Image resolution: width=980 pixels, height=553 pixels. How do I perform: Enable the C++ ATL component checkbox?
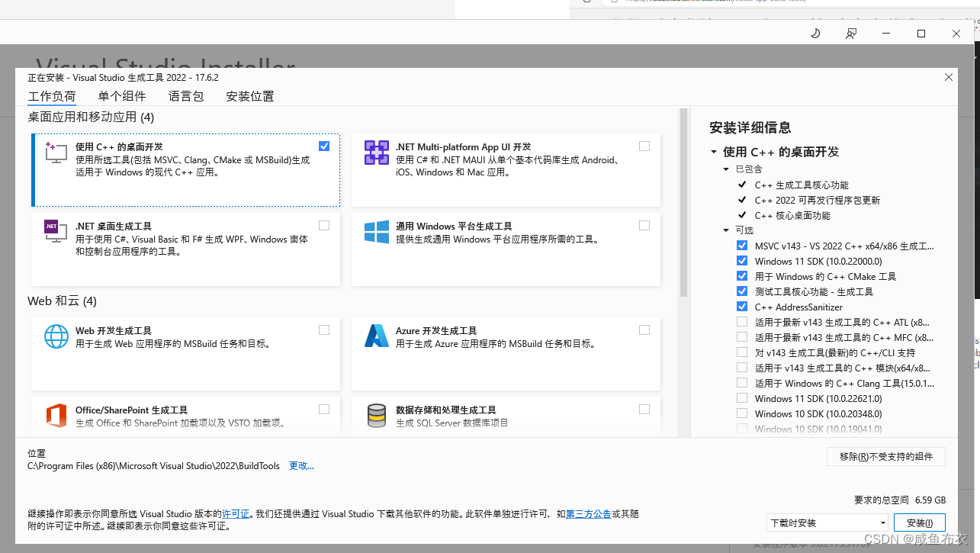741,322
